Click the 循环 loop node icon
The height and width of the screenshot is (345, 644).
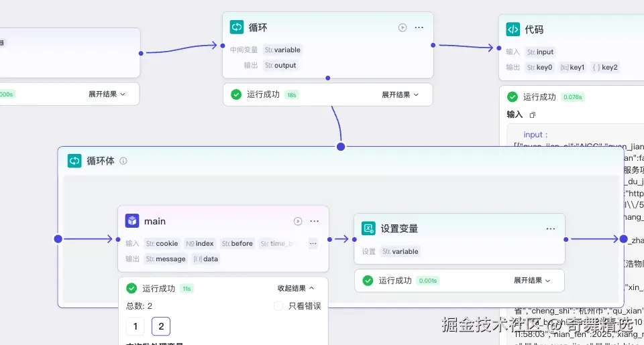coord(237,27)
